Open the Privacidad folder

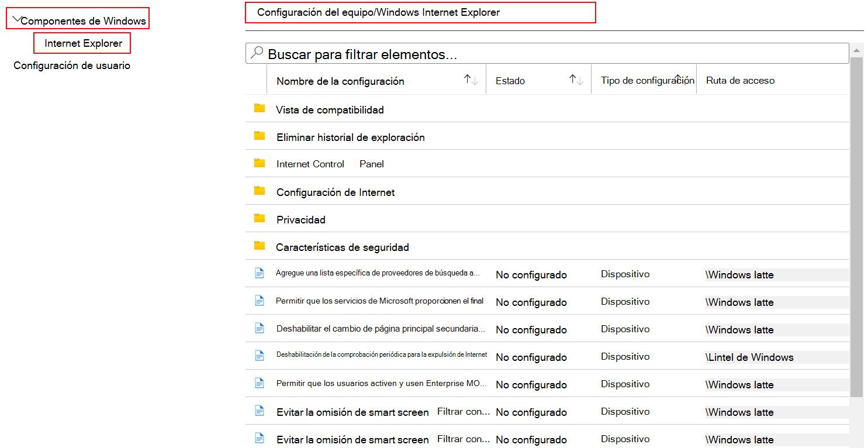pos(301,220)
